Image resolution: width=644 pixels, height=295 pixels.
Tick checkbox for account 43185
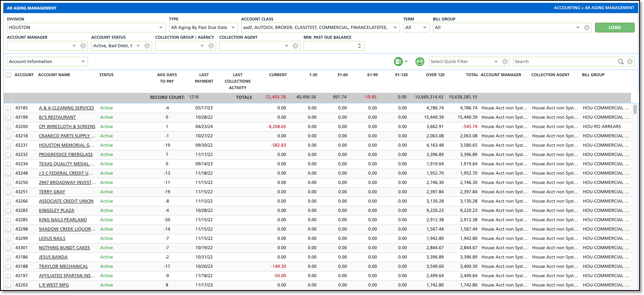(9, 108)
